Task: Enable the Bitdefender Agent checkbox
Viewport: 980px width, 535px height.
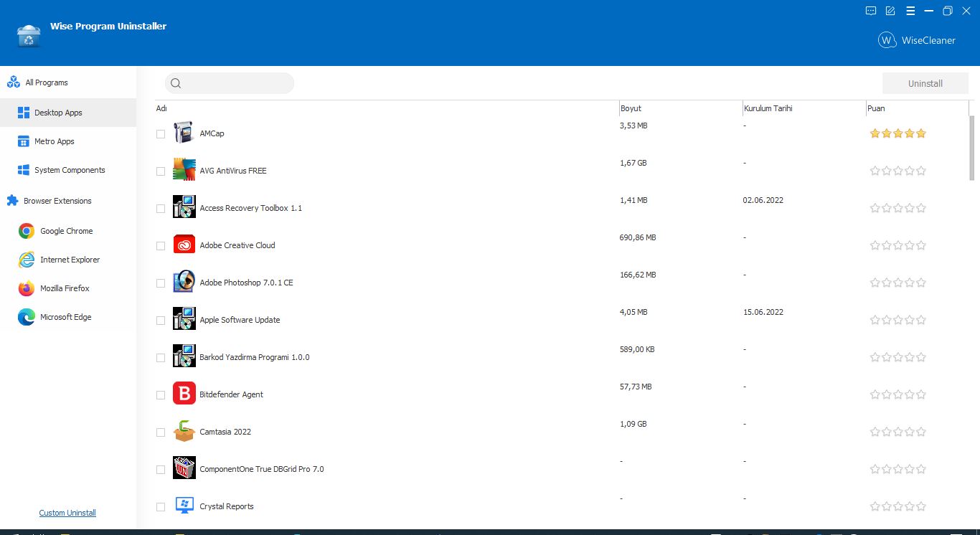Action: point(161,395)
